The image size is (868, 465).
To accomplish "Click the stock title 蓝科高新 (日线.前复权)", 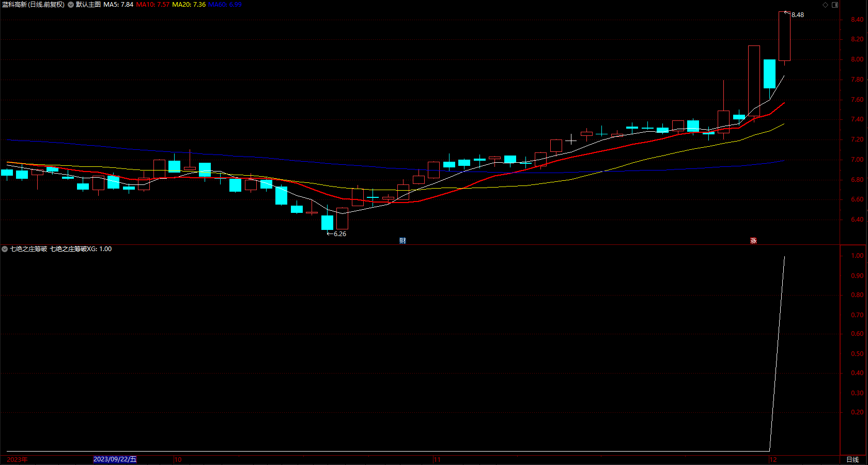I will [x=33, y=5].
